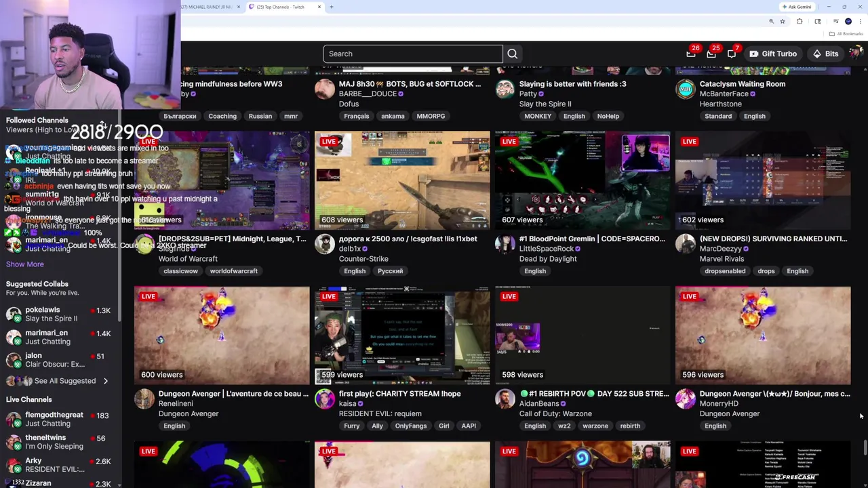Click AidanBeans channel avatar

[505, 399]
